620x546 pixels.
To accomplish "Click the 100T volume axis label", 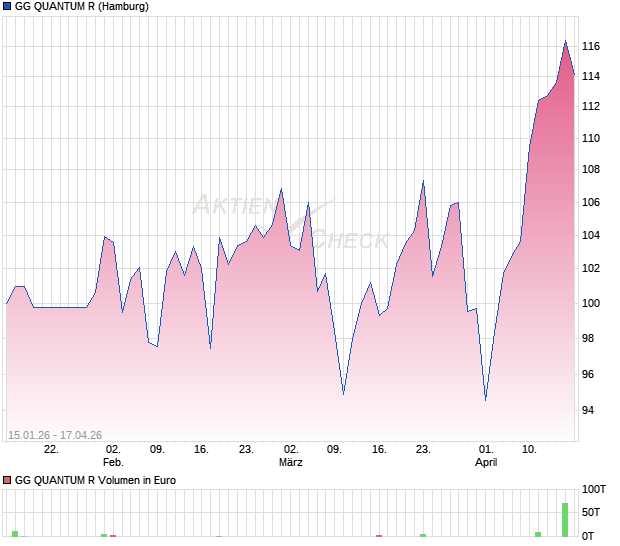I will 594,489.
